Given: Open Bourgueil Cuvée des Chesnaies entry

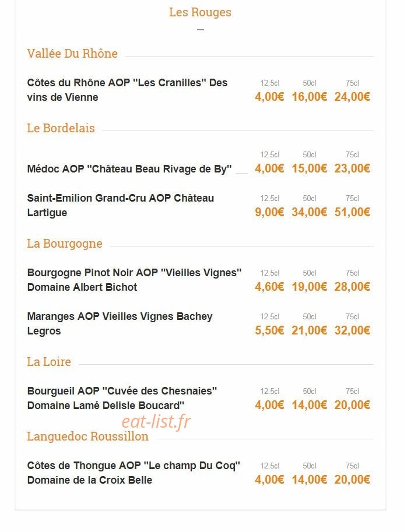Looking at the screenshot, I should (x=122, y=399).
